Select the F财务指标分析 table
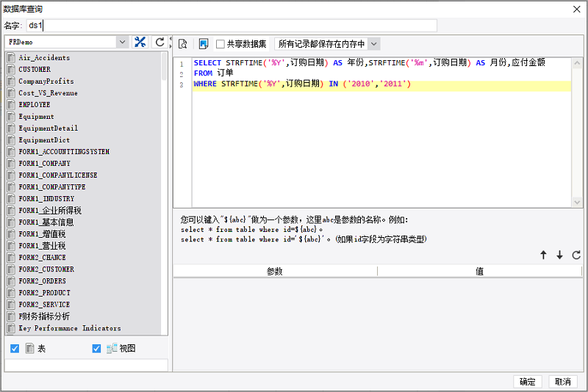The height and width of the screenshot is (392, 588). (44, 316)
